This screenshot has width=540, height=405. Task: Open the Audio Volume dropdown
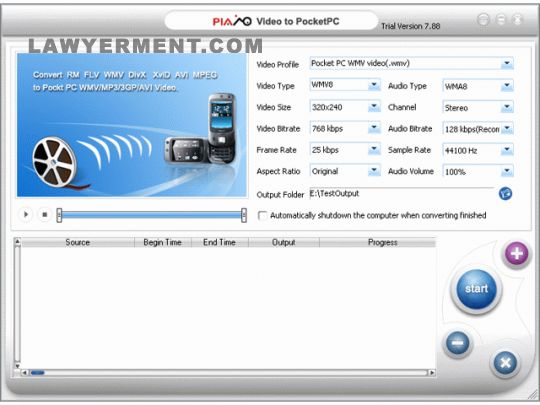tap(507, 171)
